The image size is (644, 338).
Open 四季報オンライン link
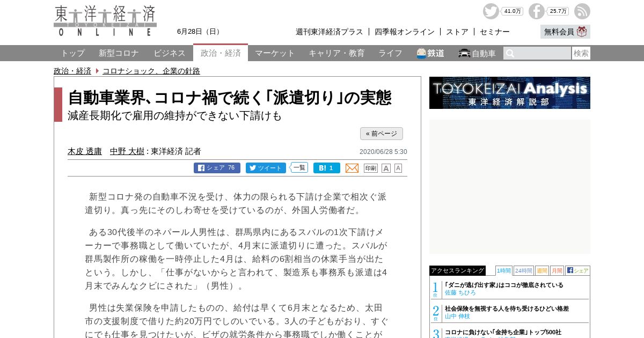(405, 32)
